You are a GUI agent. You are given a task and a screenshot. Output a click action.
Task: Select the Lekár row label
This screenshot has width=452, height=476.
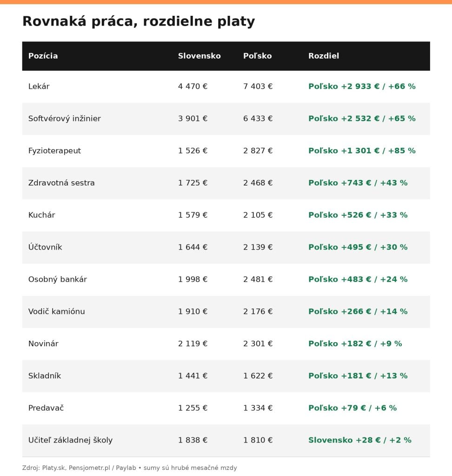click(39, 86)
